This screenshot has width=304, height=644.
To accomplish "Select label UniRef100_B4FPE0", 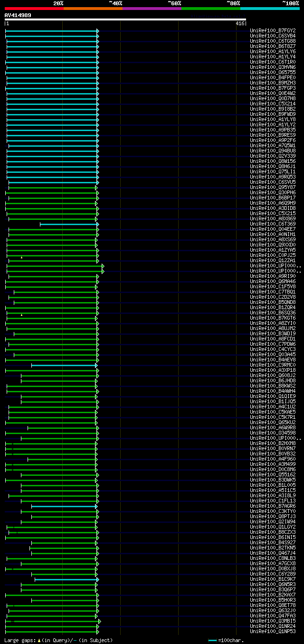I will [x=273, y=78].
